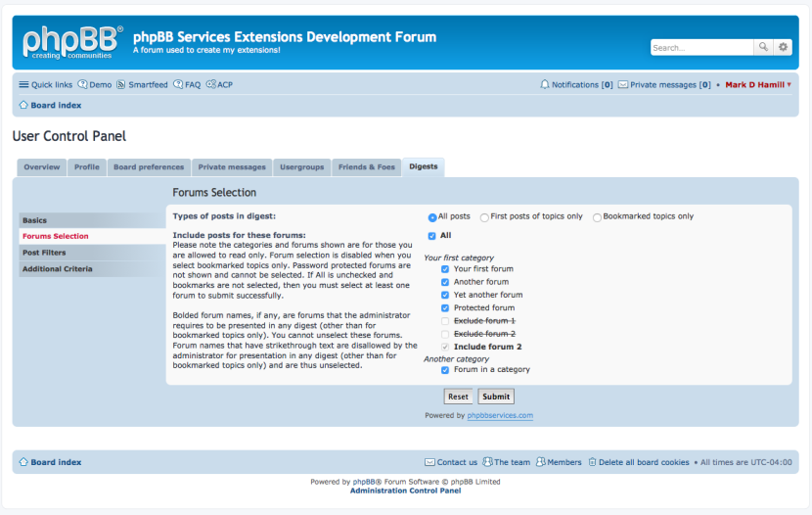This screenshot has width=812, height=515.
Task: Click into the Search field
Action: [700, 47]
